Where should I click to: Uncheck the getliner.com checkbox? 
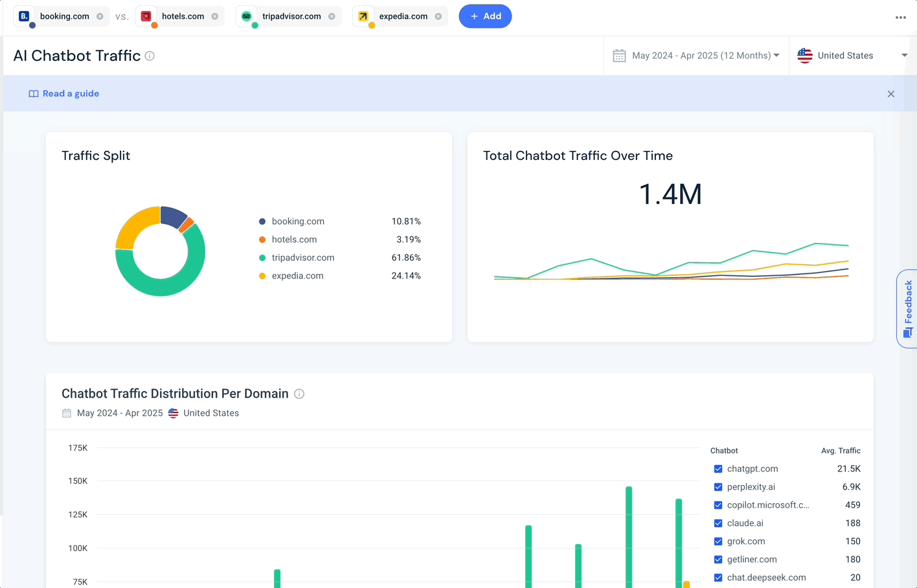[718, 560]
